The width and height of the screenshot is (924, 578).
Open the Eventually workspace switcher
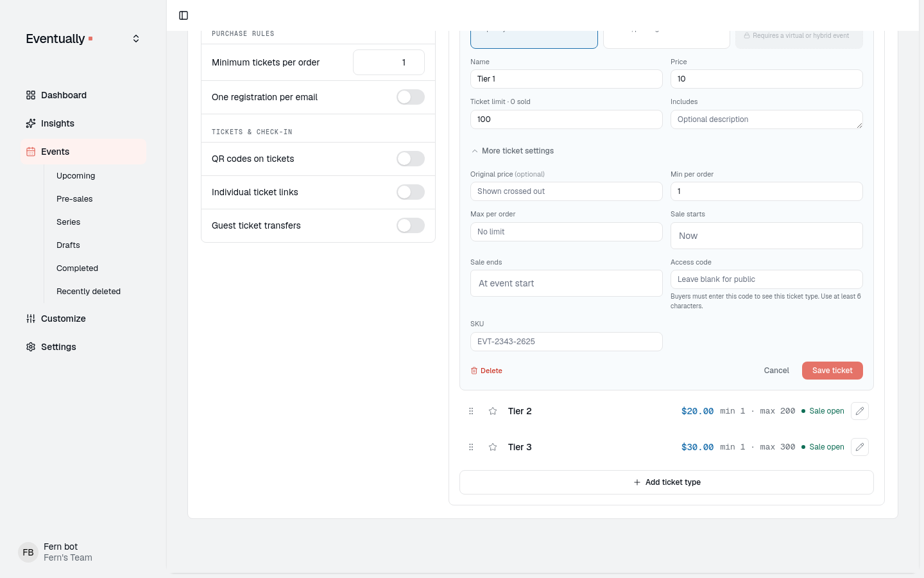[136, 39]
